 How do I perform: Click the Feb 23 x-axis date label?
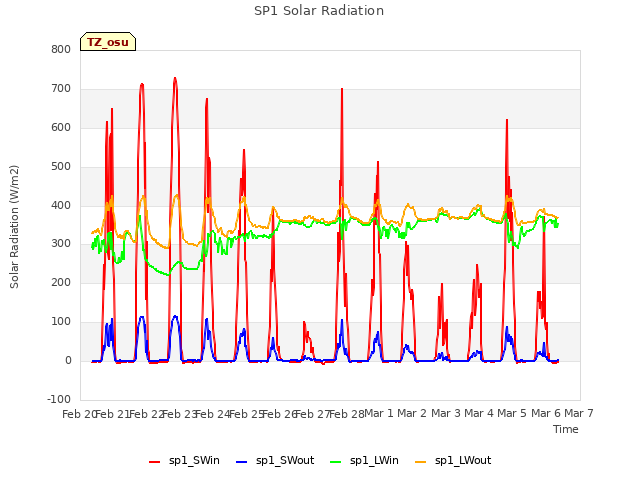(180, 414)
